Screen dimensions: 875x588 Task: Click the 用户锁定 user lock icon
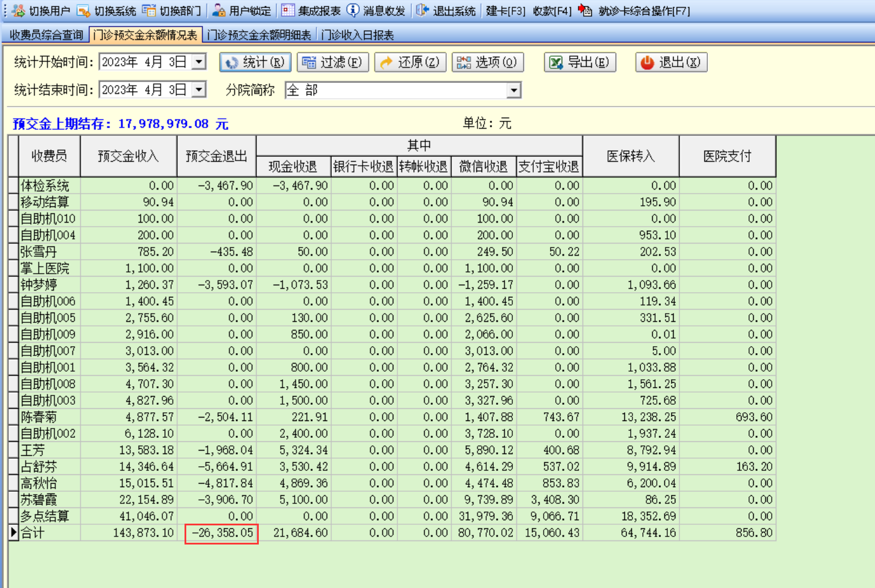(x=219, y=10)
